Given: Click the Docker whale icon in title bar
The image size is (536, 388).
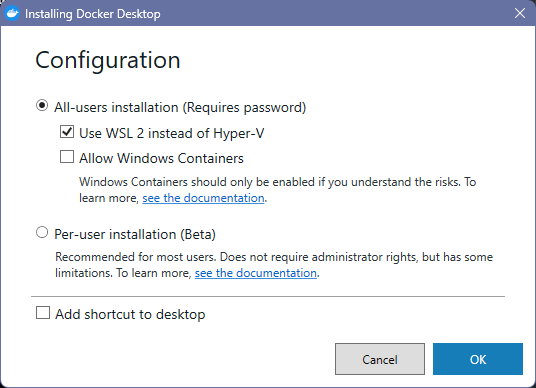Looking at the screenshot, I should tap(12, 13).
